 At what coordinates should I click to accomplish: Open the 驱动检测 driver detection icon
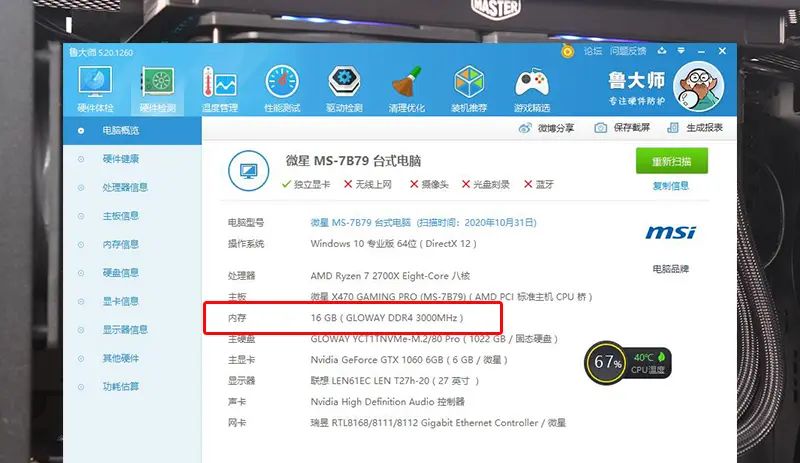coord(344,89)
